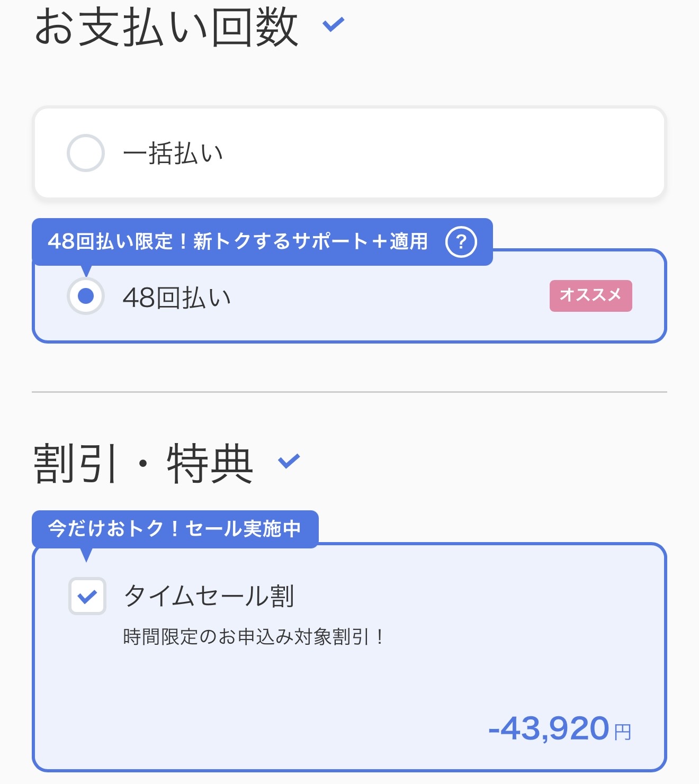Click the 割引・特典 section heading
The image size is (699, 784).
(143, 464)
